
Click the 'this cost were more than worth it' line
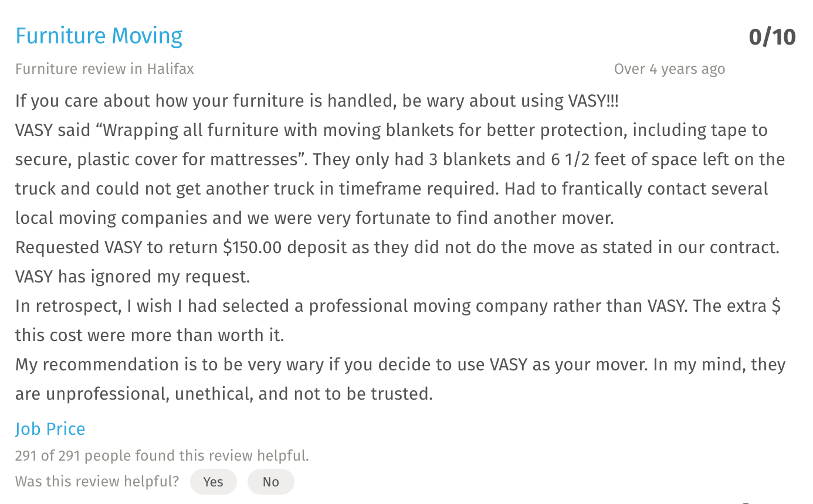150,335
